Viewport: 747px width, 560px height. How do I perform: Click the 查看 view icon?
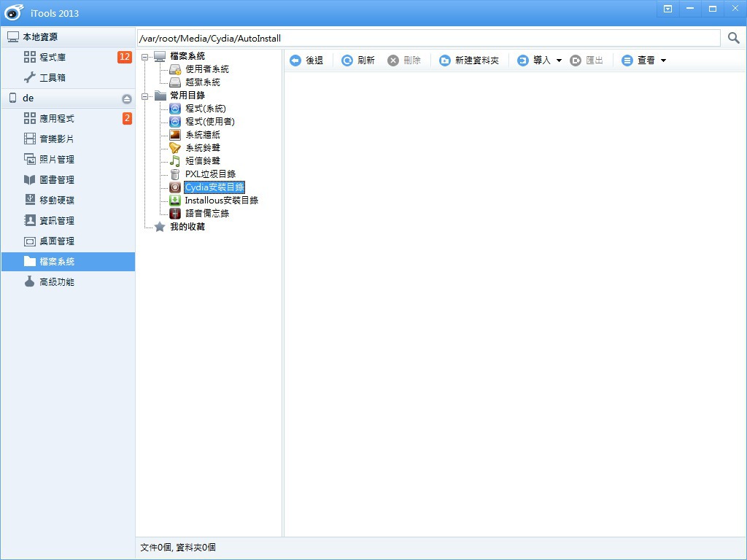coord(627,61)
